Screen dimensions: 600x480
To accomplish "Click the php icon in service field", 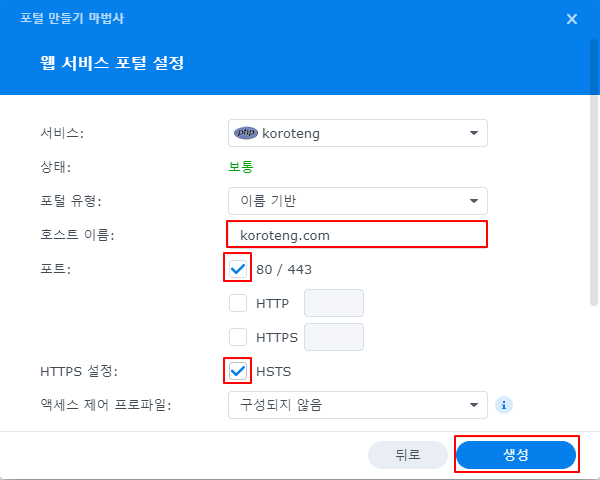I will (246, 133).
